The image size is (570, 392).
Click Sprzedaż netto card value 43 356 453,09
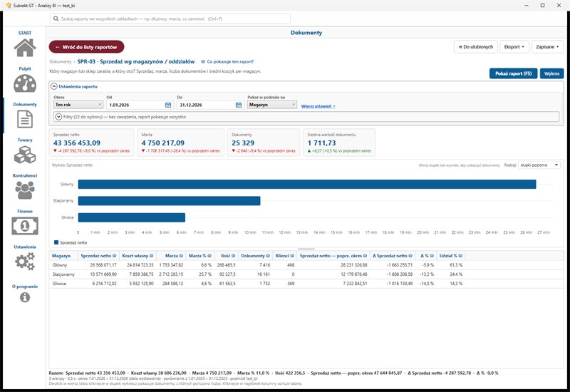(x=77, y=143)
